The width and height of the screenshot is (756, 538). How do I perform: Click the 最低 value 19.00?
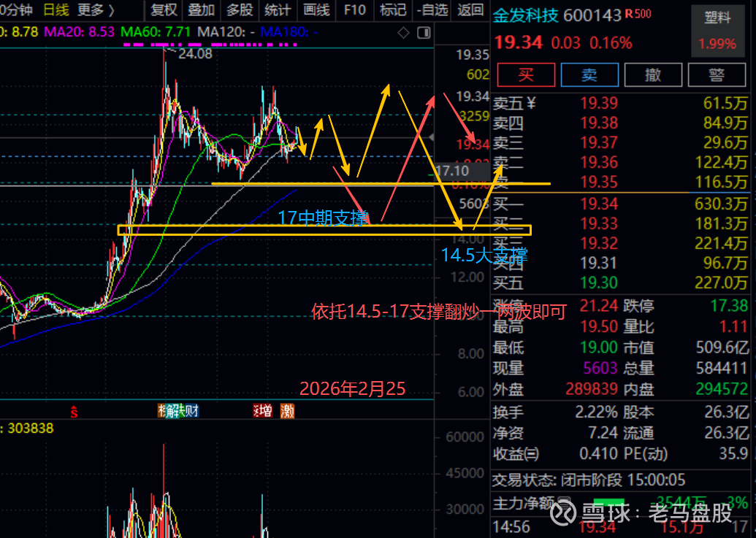pos(599,347)
